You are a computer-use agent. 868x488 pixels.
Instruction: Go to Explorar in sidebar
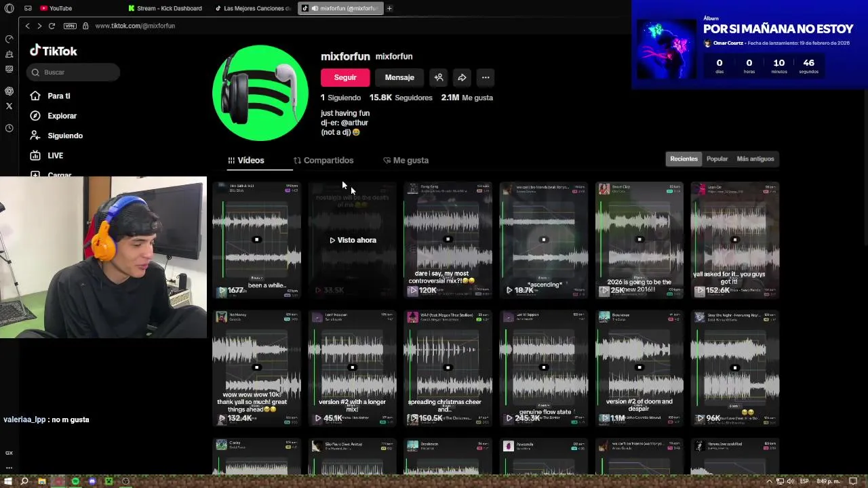(x=62, y=116)
